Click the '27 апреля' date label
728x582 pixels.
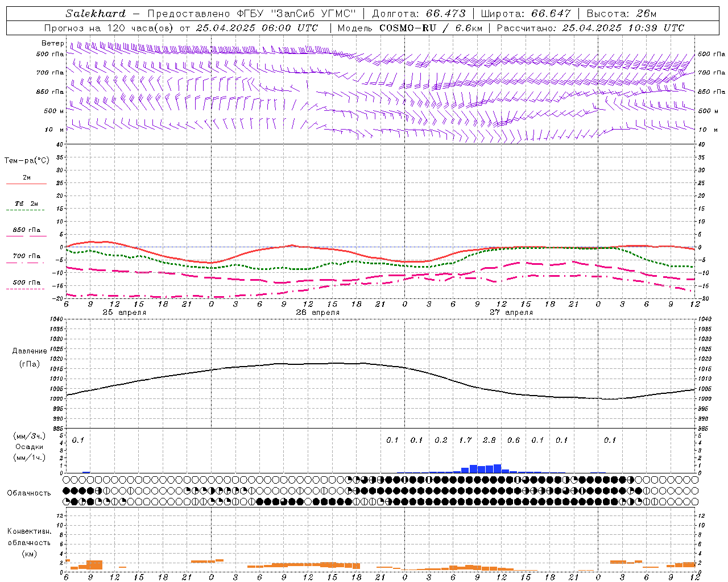511,313
